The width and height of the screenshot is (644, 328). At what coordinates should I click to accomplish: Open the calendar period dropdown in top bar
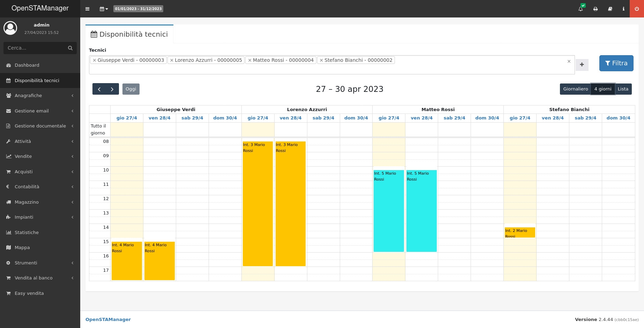(x=104, y=9)
